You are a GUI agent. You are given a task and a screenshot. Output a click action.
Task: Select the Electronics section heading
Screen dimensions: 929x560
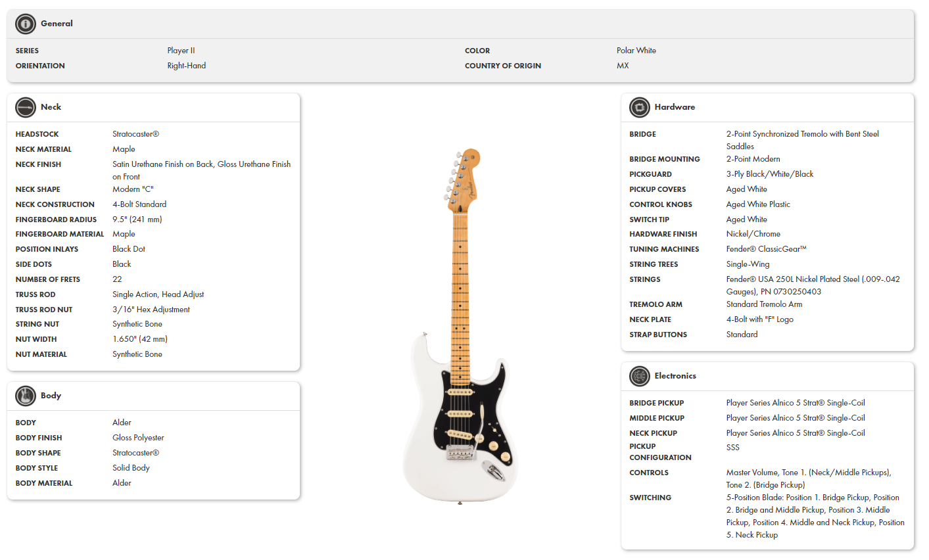[x=675, y=376]
